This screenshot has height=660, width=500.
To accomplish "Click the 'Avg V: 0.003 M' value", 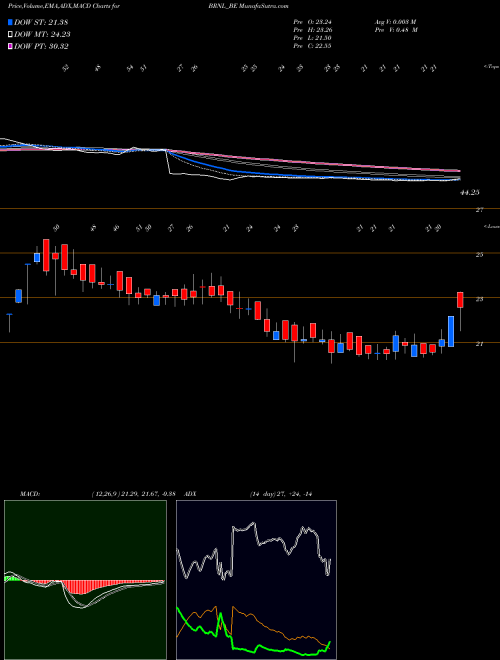I will pyautogui.click(x=395, y=22).
